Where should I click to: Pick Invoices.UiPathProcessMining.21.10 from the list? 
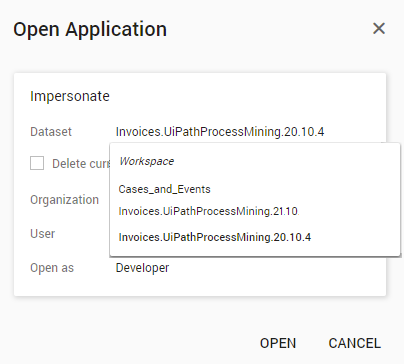pyautogui.click(x=208, y=211)
